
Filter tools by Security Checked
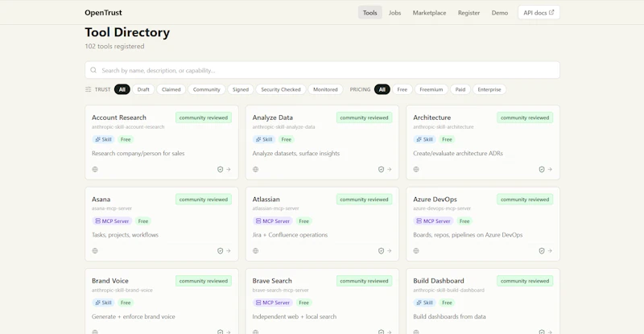pyautogui.click(x=281, y=89)
